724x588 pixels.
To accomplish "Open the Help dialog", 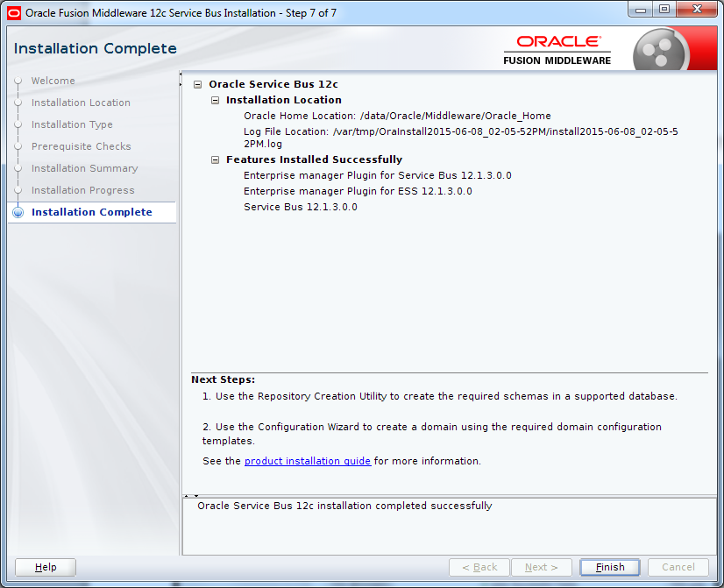I will pyautogui.click(x=46, y=567).
